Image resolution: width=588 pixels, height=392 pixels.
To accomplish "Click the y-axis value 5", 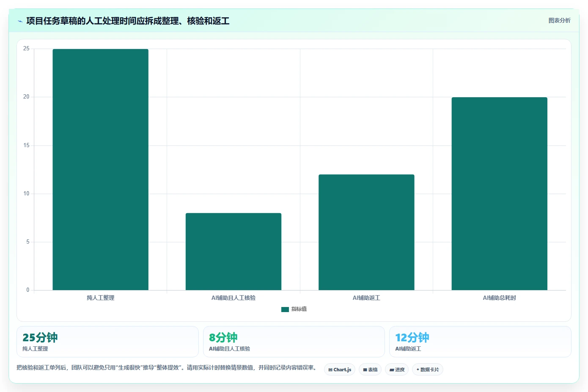I will coord(28,242).
